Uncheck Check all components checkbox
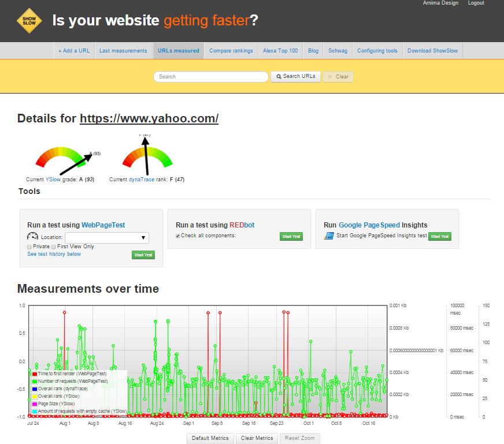The image size is (504, 444). pyautogui.click(x=178, y=236)
